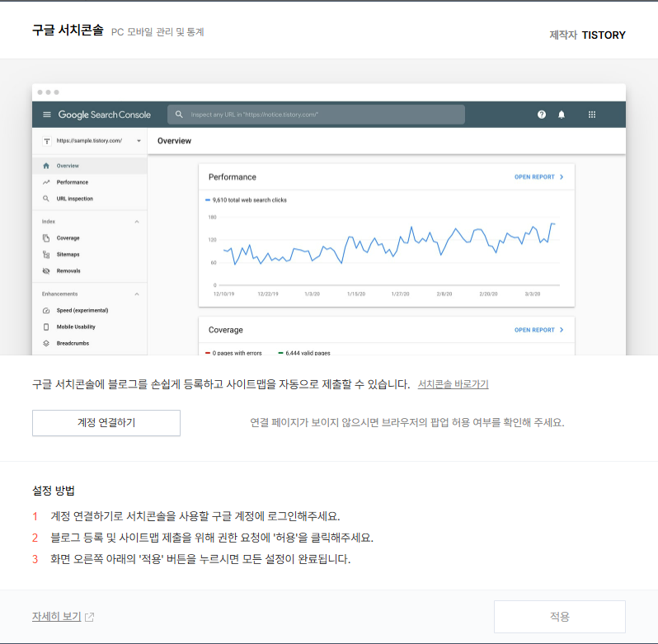Click the URL inspection magnifier icon
This screenshot has height=644, width=658.
[46, 199]
